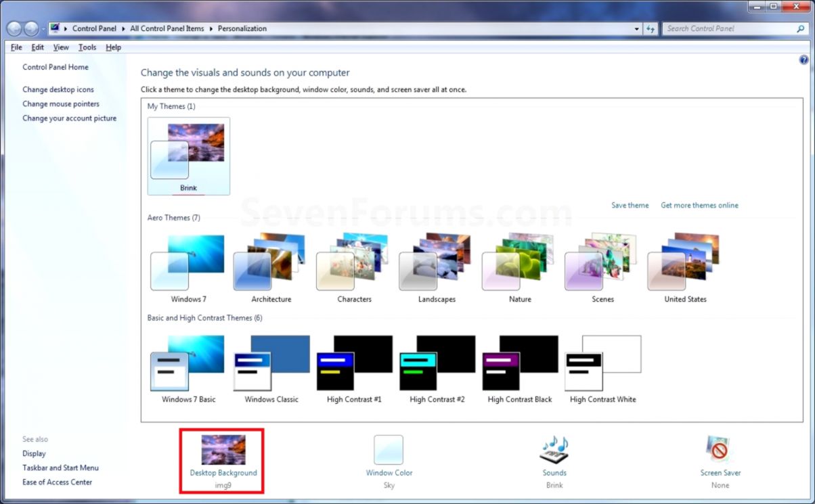Open the Screen Saver settings icon

(x=720, y=449)
